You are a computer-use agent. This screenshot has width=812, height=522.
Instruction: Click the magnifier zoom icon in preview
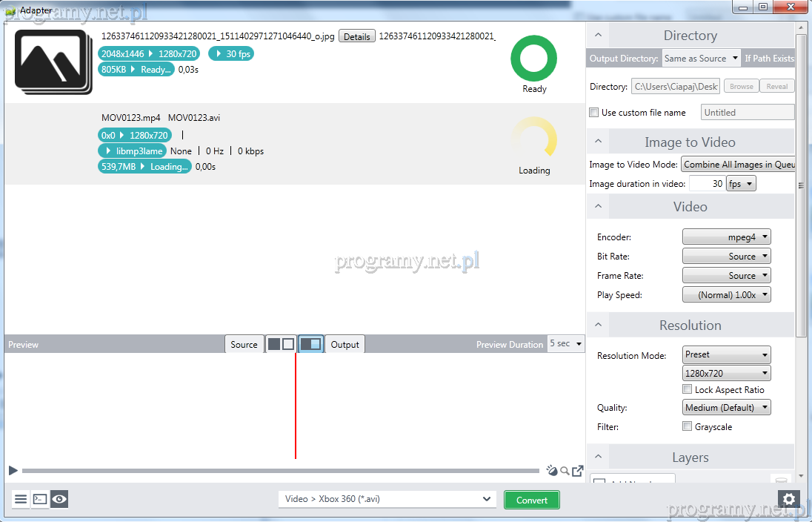(565, 471)
